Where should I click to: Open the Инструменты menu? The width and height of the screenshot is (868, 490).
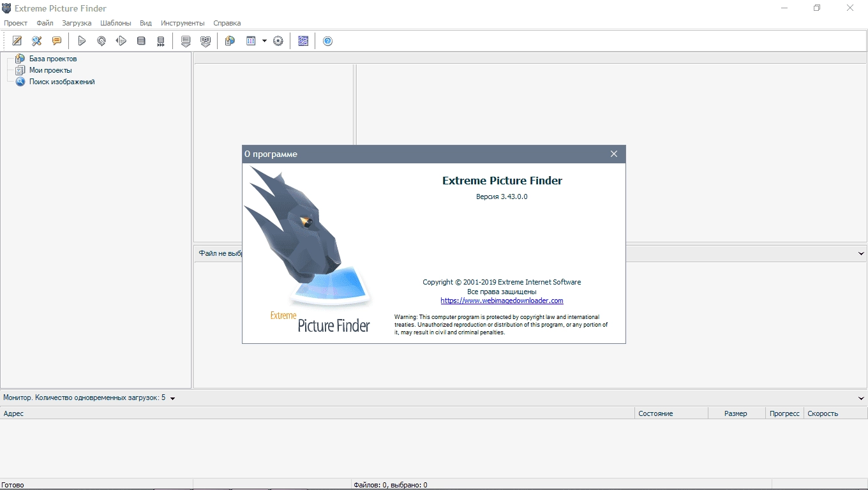tap(183, 23)
